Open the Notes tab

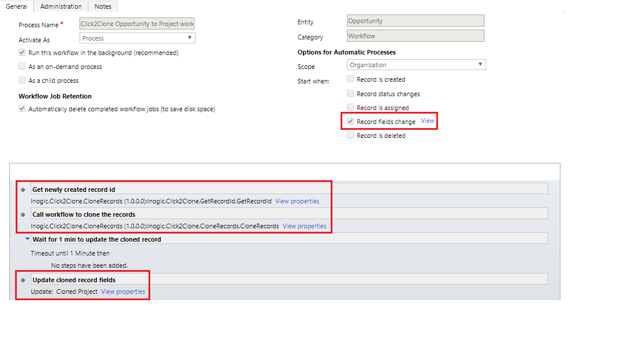[x=103, y=6]
